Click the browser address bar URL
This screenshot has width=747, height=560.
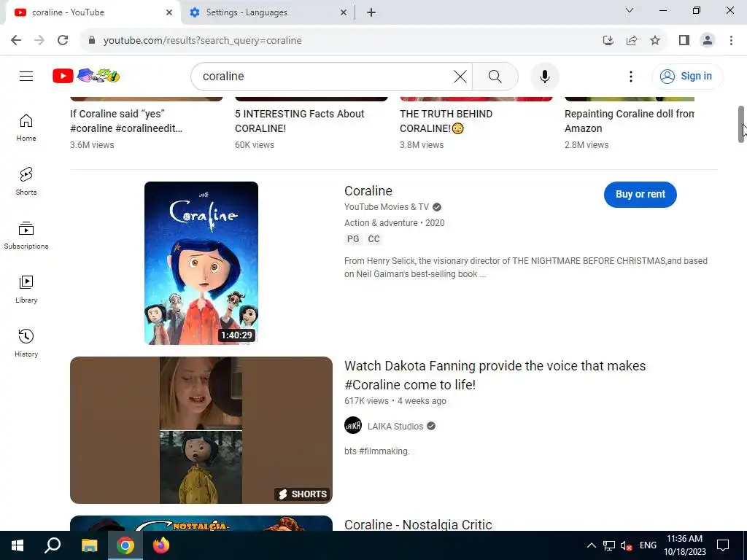pyautogui.click(x=203, y=41)
